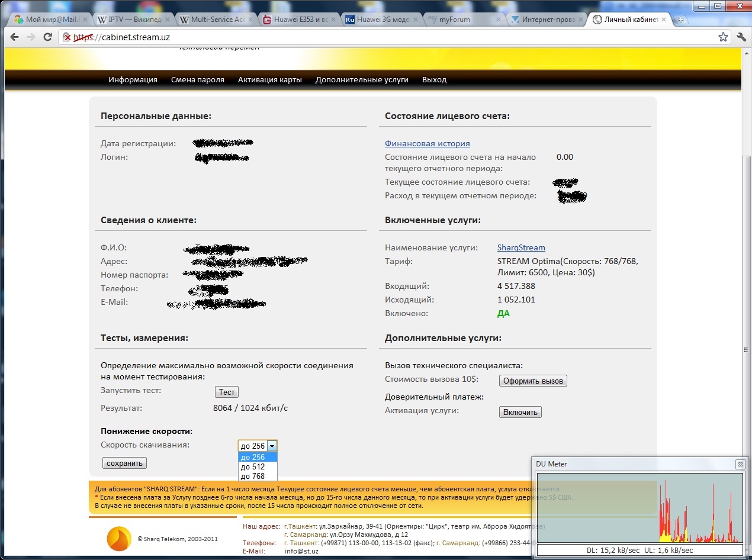Bookmark page using the star icon
752x560 pixels.
[723, 37]
